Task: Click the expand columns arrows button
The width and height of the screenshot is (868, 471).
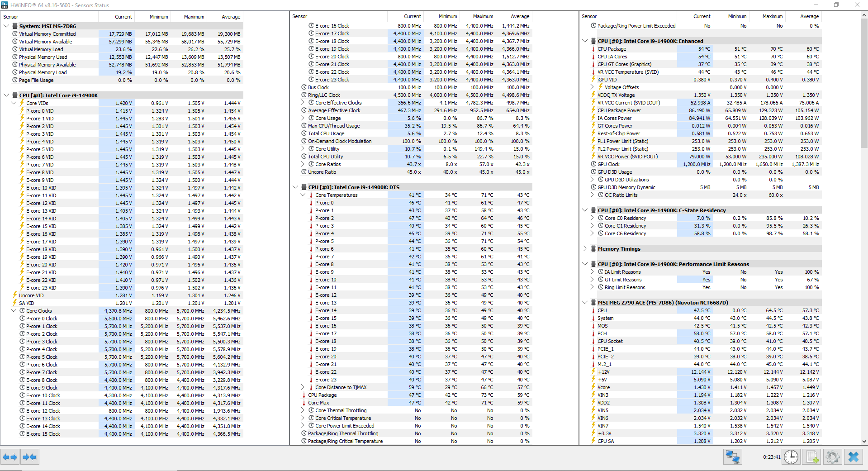Action: click(10, 457)
